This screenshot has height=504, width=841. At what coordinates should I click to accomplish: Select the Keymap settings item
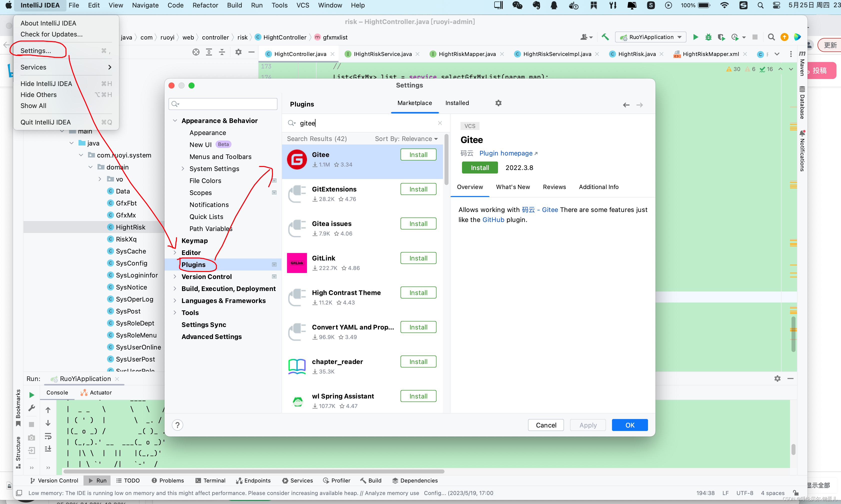tap(194, 240)
